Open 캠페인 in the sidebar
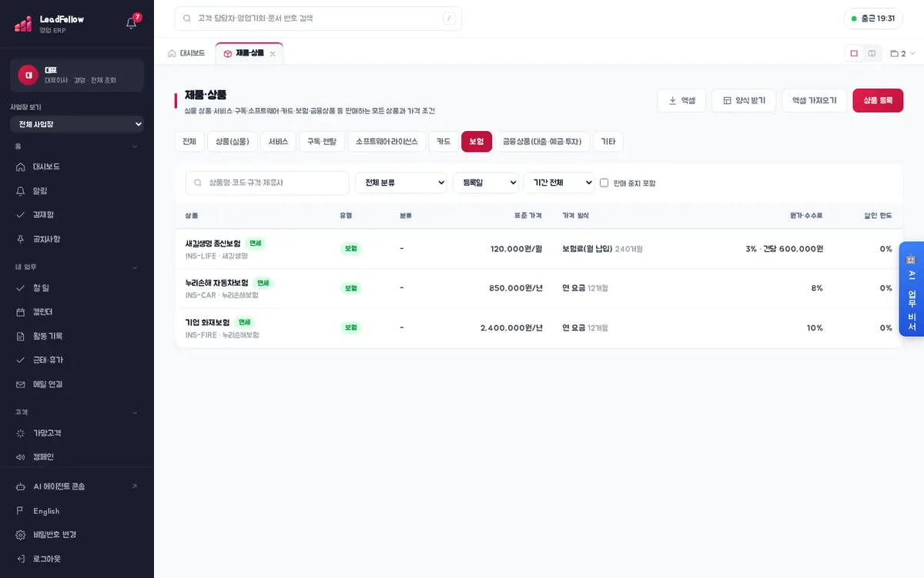924x578 pixels. coord(77,457)
